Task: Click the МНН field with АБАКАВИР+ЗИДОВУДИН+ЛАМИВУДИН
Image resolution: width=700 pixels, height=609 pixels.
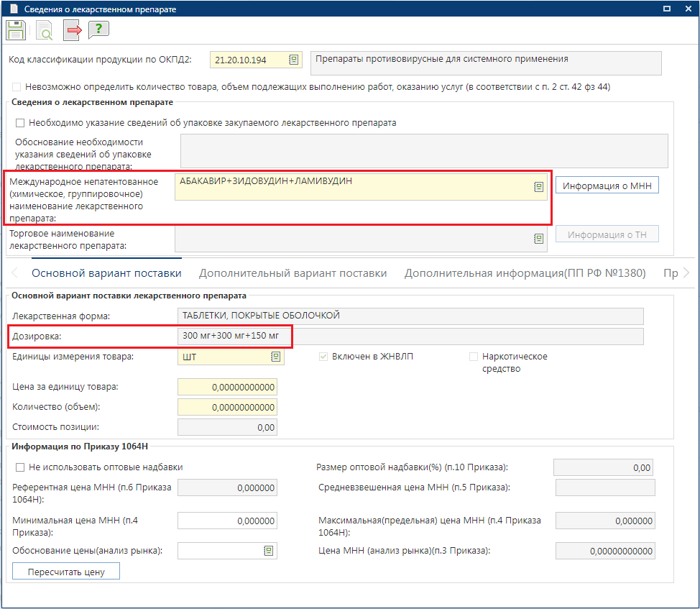Action: pos(361,187)
